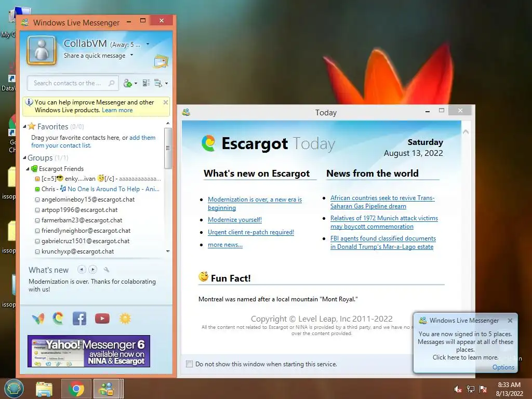Click contact list scroll up arrow
The image size is (532, 399).
point(168,124)
